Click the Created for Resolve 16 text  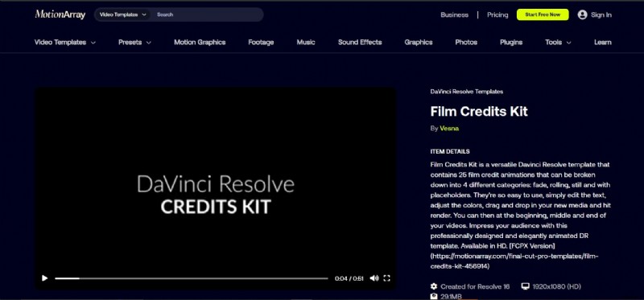click(x=475, y=286)
